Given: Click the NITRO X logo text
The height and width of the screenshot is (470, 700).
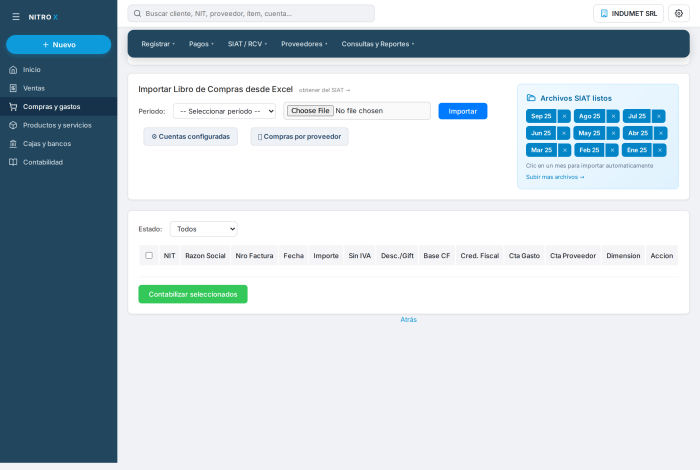Looking at the screenshot, I should (43, 17).
